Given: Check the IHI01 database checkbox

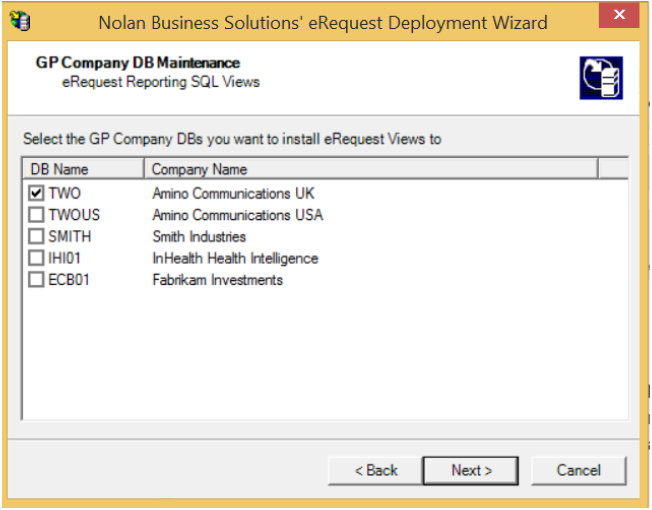Looking at the screenshot, I should click(x=37, y=258).
